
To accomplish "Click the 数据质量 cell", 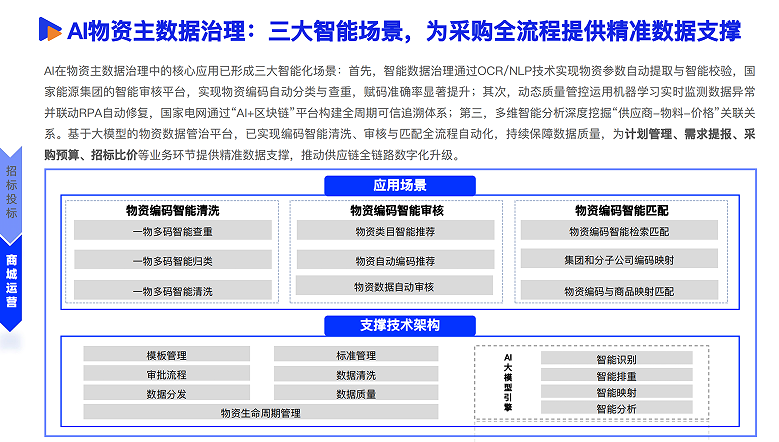I will tap(356, 393).
